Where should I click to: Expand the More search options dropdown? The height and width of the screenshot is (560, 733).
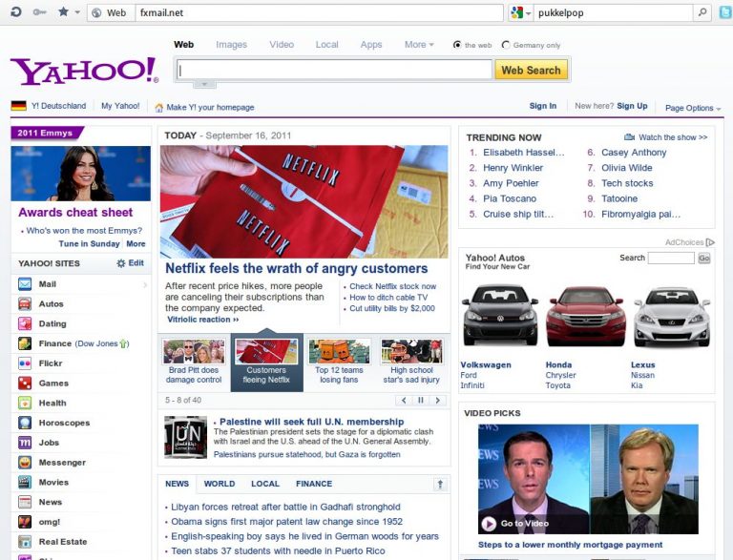click(x=419, y=45)
